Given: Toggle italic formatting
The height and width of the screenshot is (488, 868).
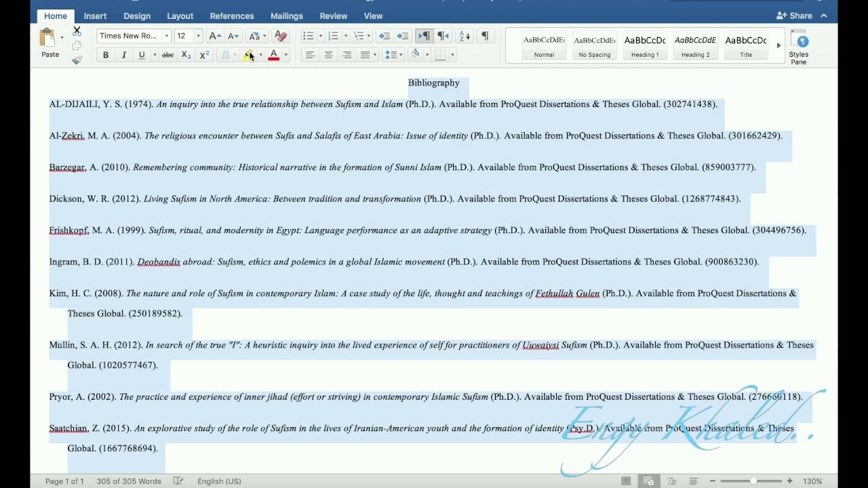Looking at the screenshot, I should point(123,55).
